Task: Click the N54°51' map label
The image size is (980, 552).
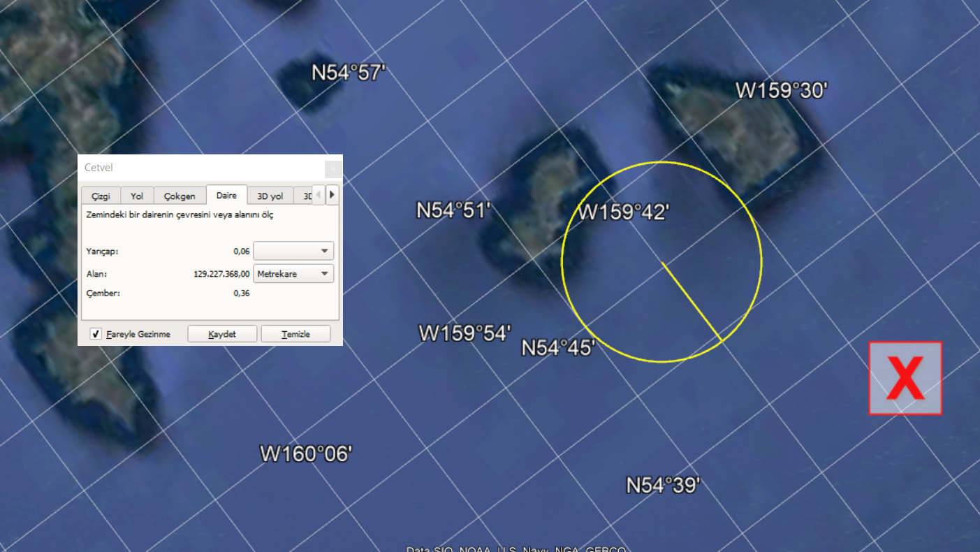Action: 454,210
